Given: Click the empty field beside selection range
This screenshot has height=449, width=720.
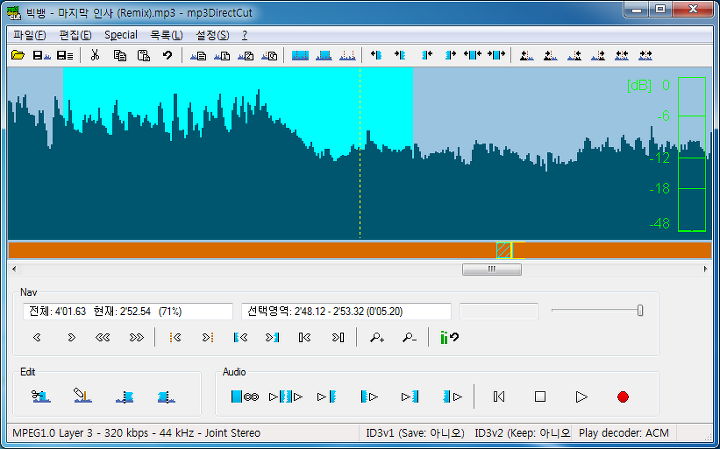Looking at the screenshot, I should coord(499,311).
